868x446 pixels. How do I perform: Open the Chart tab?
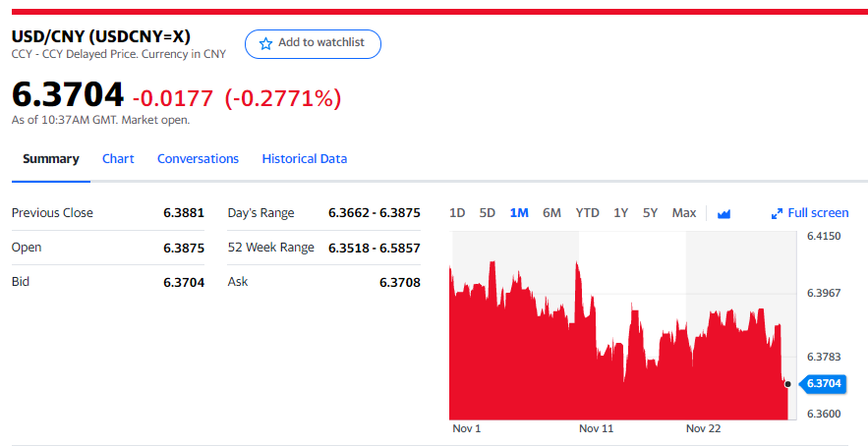pyautogui.click(x=118, y=159)
